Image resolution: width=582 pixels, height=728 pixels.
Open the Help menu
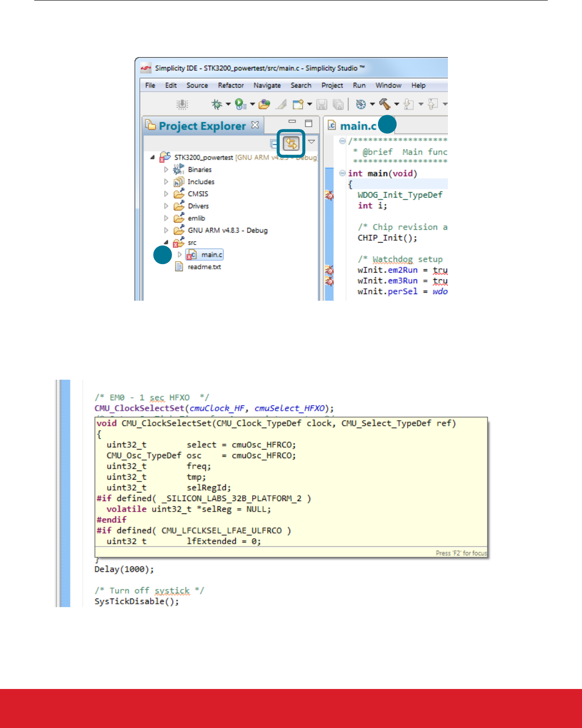click(x=418, y=85)
